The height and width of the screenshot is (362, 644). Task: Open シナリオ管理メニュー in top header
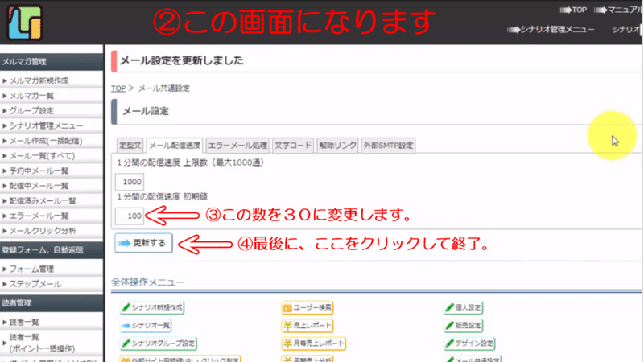coord(551,30)
